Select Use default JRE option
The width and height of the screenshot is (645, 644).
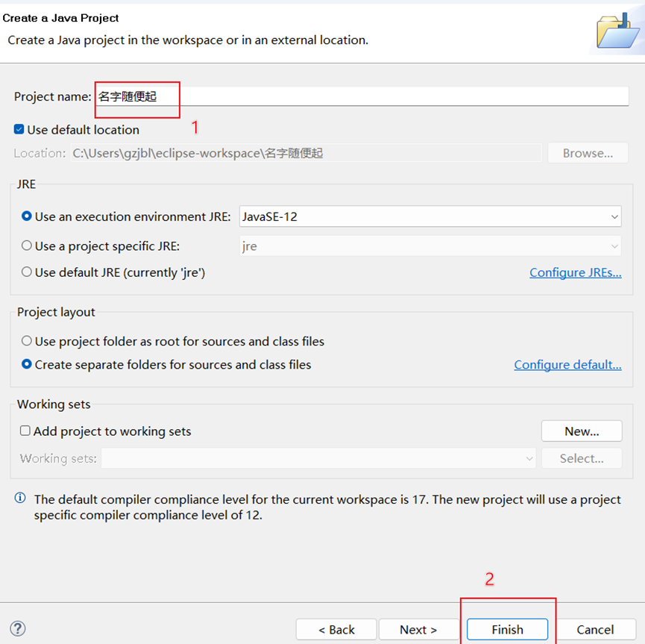coord(27,272)
